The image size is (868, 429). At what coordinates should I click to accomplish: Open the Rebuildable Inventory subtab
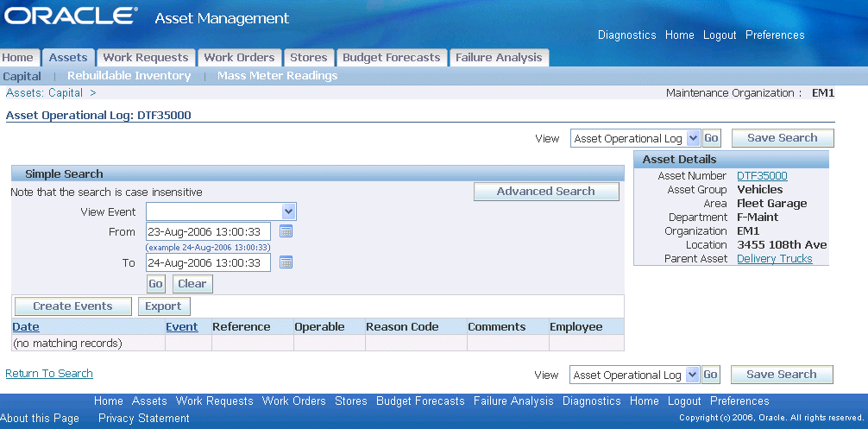coord(129,76)
